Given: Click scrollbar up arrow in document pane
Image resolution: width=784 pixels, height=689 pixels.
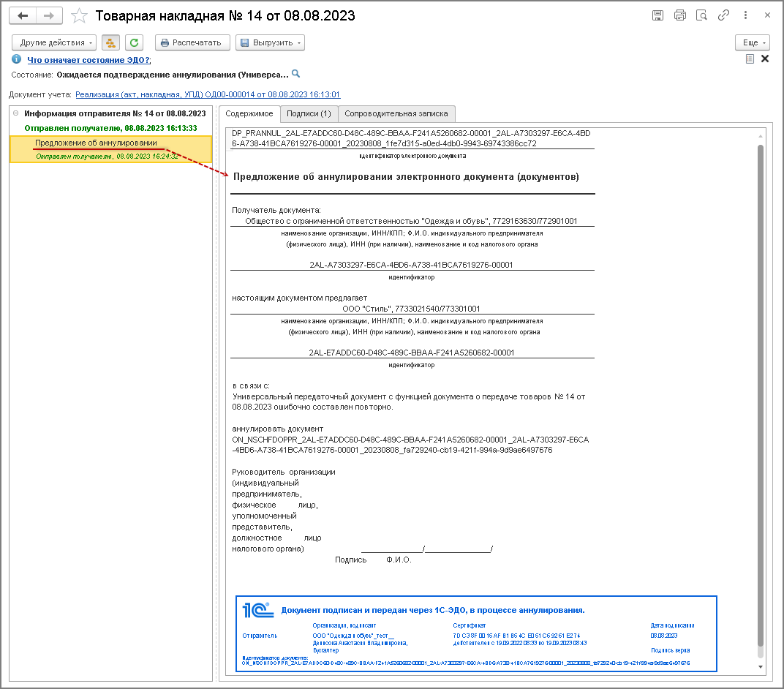Looking at the screenshot, I should (x=761, y=136).
